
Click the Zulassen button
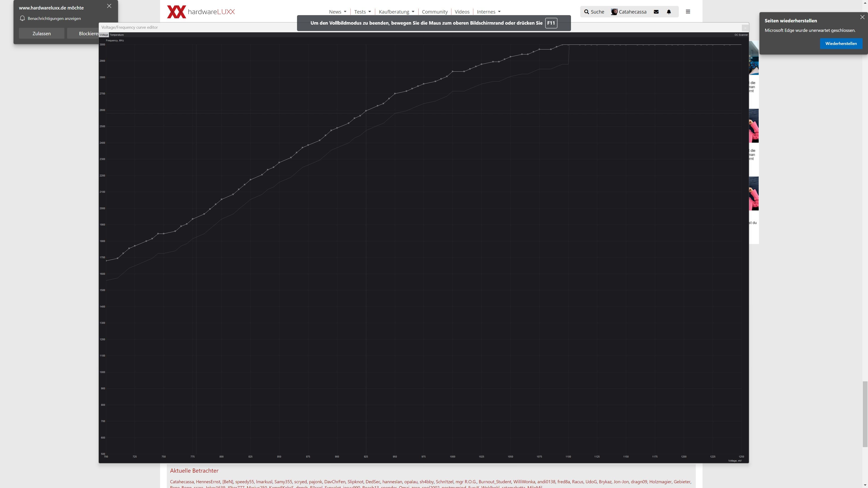coord(41,33)
